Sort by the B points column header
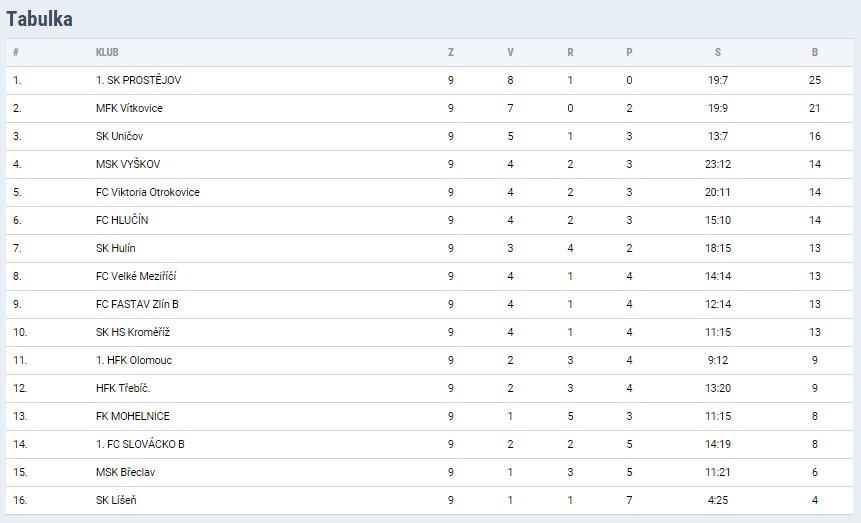Screen dimensions: 861x523 point(815,53)
